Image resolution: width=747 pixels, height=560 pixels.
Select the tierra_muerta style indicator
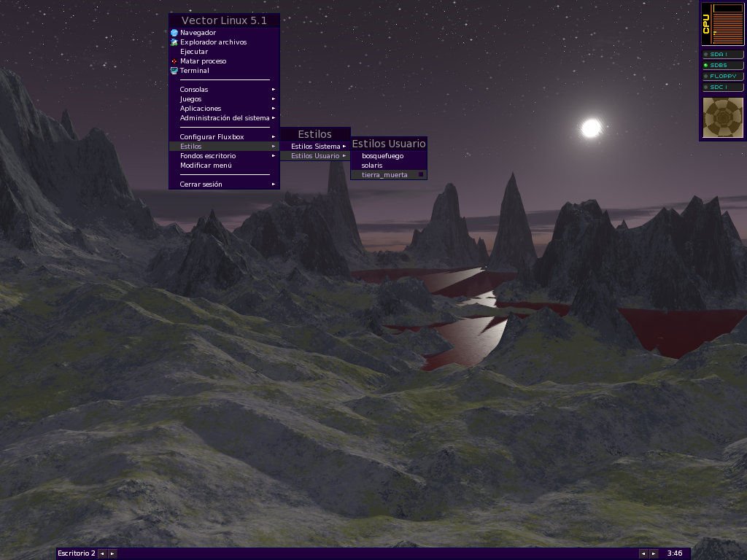pos(421,175)
